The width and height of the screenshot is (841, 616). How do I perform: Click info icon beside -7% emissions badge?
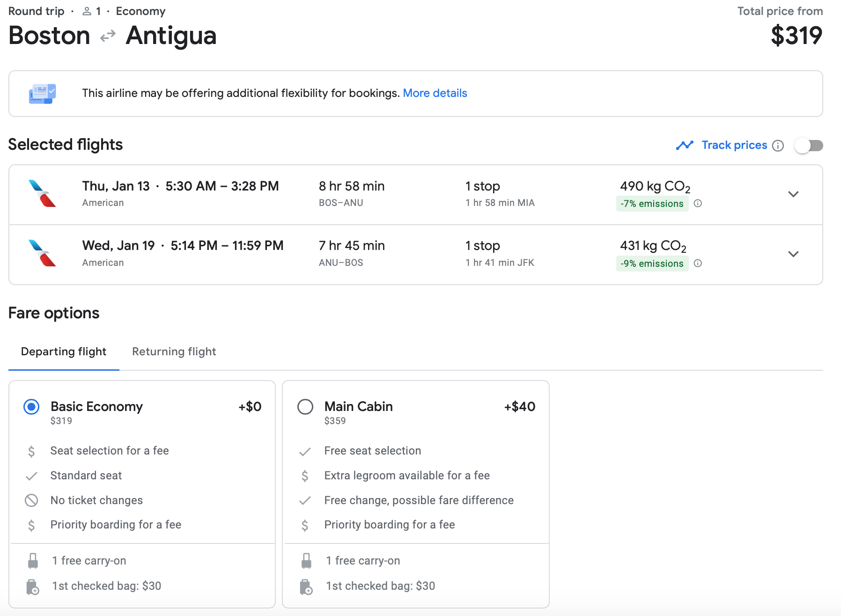pyautogui.click(x=698, y=203)
